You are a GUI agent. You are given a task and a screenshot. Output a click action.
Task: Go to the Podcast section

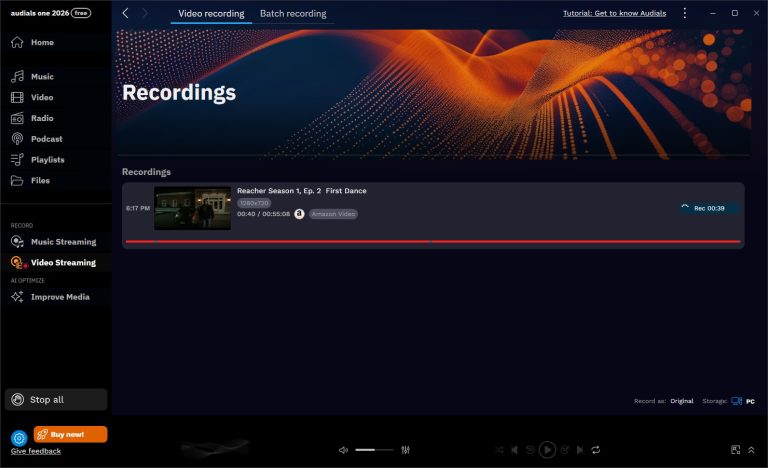tap(45, 139)
